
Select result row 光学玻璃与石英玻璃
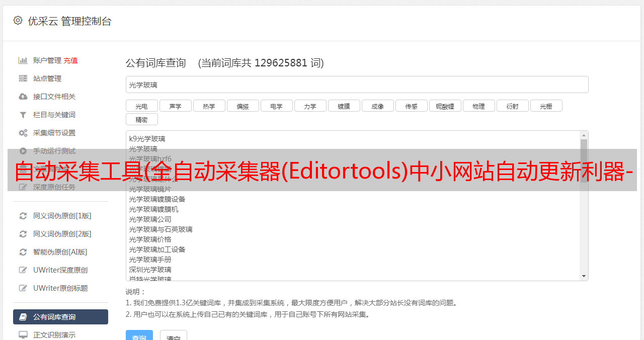[160, 229]
